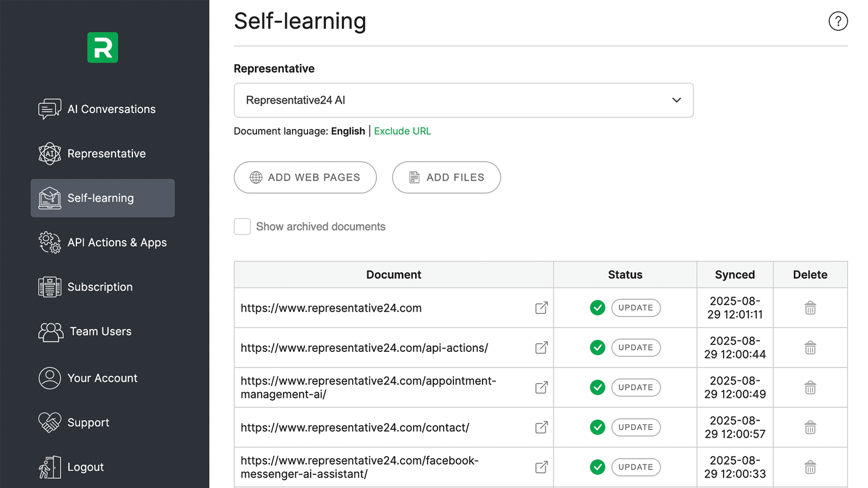Select Self-learning in the navigation menu

pos(100,198)
